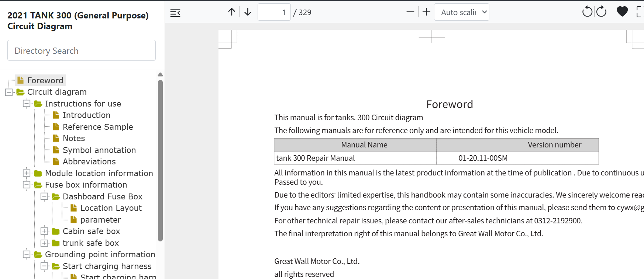Click the Symbol annotation page icon
This screenshot has height=279, width=644.
click(56, 150)
